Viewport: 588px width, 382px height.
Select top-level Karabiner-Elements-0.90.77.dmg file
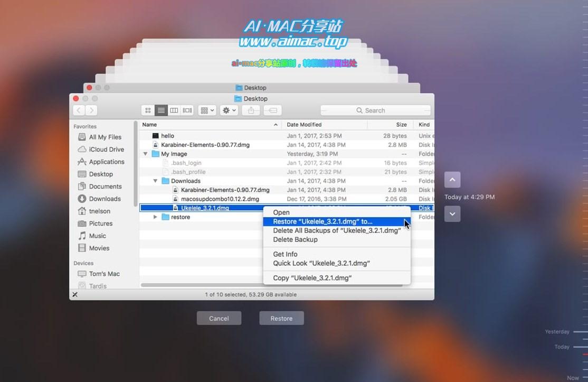tap(287, 145)
